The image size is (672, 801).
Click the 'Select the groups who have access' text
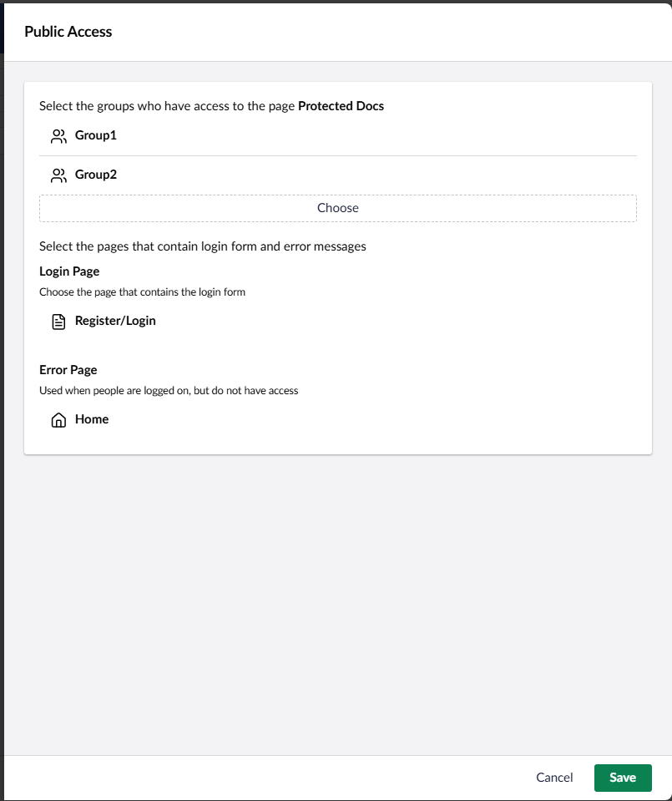tap(167, 106)
